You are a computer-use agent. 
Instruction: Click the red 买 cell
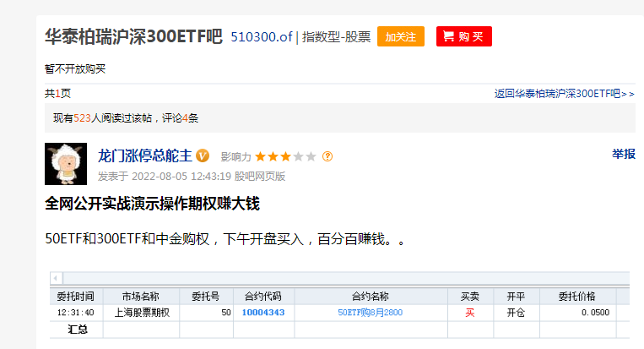[470, 313]
